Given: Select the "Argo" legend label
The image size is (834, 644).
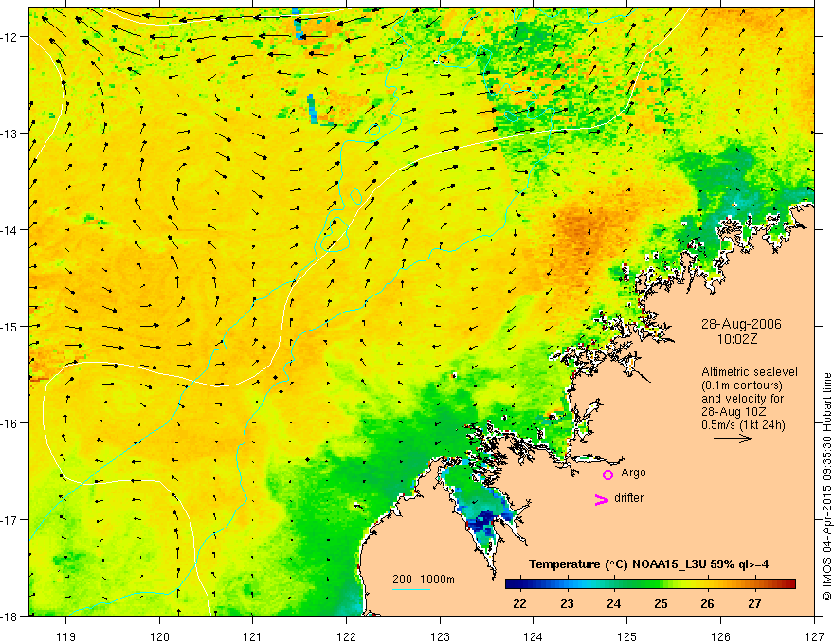Looking at the screenshot, I should tap(633, 473).
